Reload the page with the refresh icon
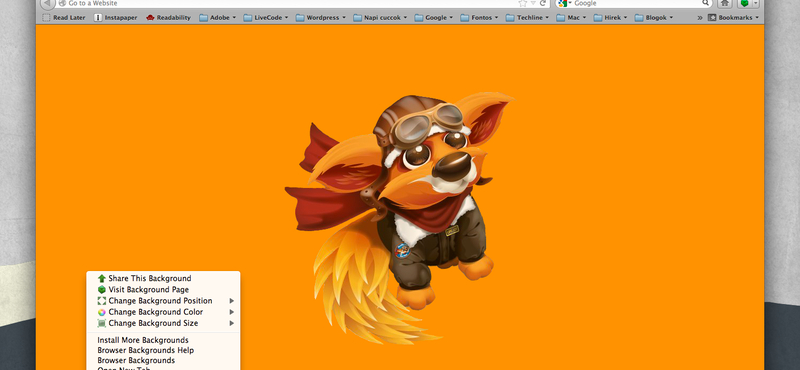Screen dimensions: 800x370 pos(543,3)
